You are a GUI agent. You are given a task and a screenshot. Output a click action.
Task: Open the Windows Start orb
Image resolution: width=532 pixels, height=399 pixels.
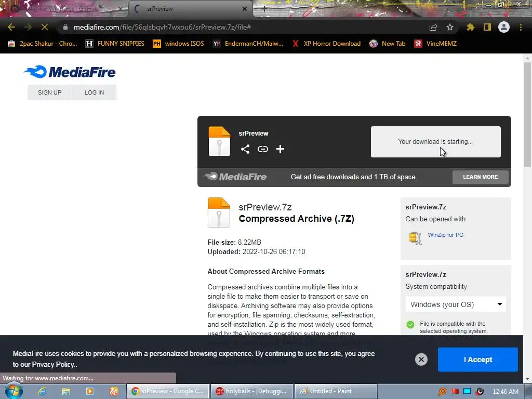(14, 391)
